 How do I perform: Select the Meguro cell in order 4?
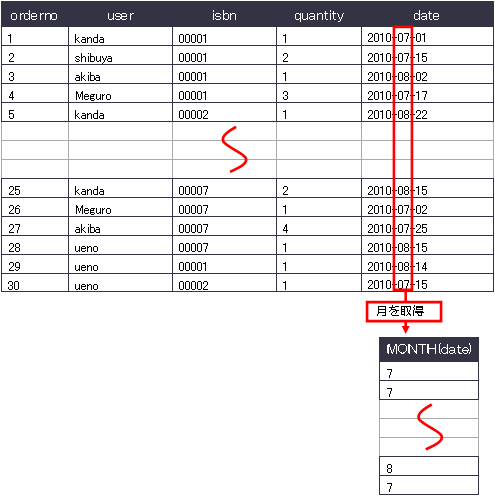tap(120, 93)
